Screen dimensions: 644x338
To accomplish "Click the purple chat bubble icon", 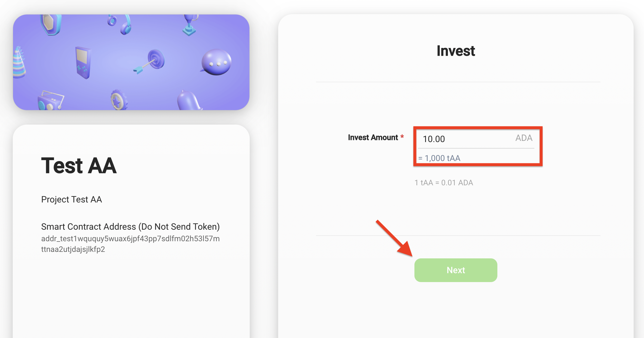I will pyautogui.click(x=216, y=62).
